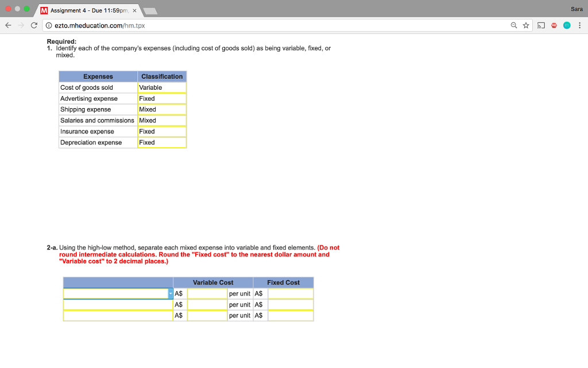Select third row expense name field

click(118, 316)
